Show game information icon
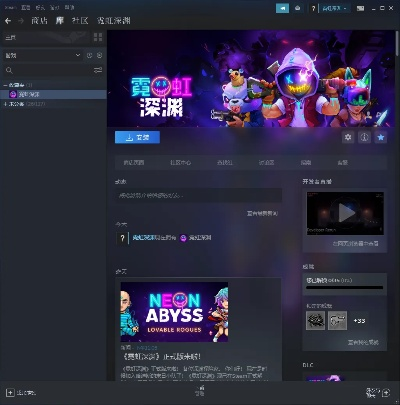 364,137
